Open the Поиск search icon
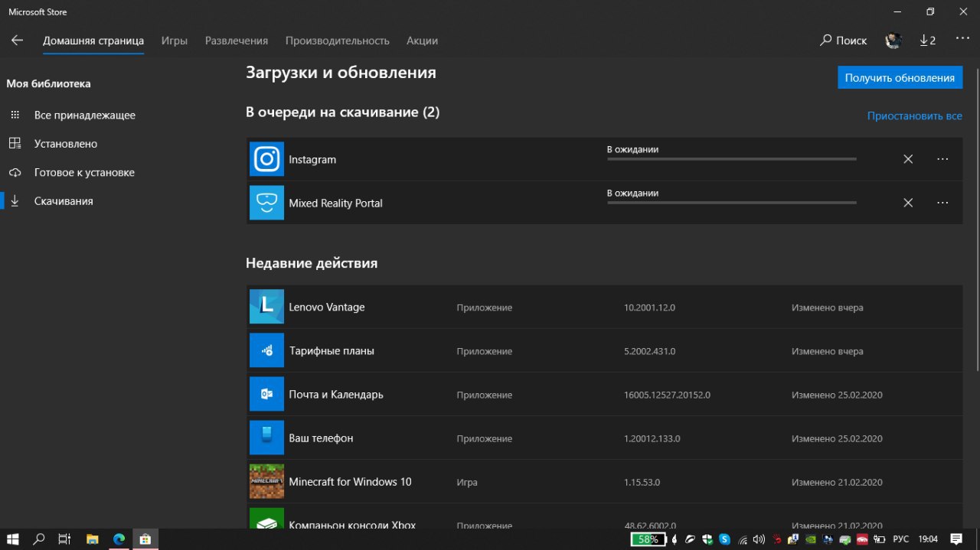The width and height of the screenshot is (980, 550). 826,41
